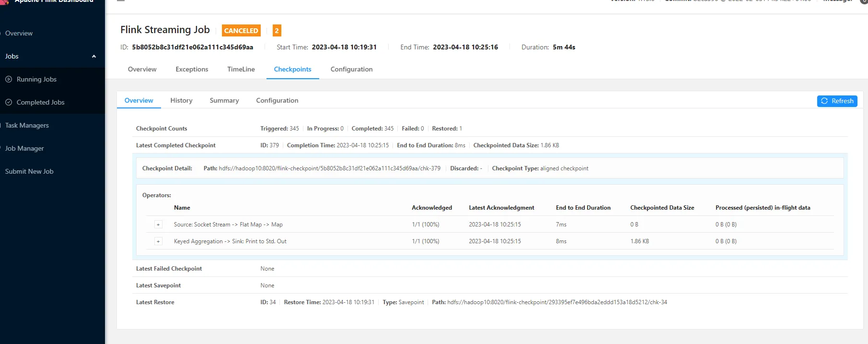868x344 pixels.
Task: Select the Checkpoints tab
Action: click(x=292, y=69)
